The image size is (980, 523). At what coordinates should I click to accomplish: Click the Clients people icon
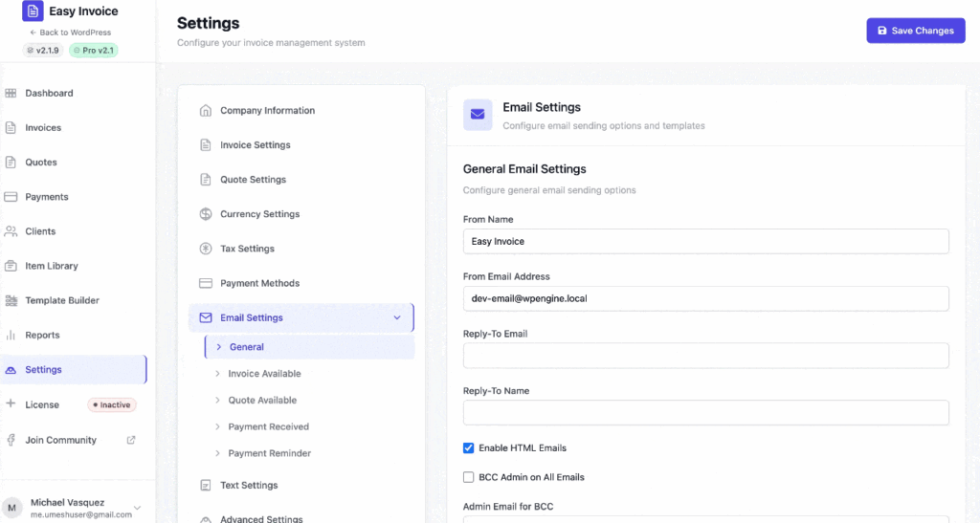(x=11, y=231)
